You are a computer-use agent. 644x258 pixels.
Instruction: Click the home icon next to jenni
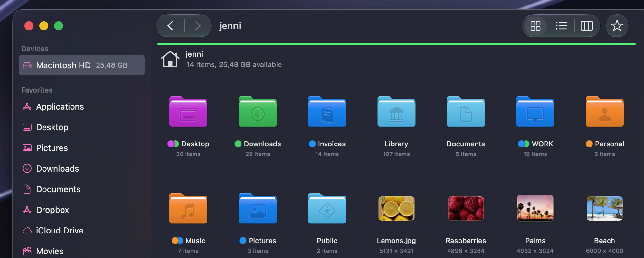tap(170, 59)
